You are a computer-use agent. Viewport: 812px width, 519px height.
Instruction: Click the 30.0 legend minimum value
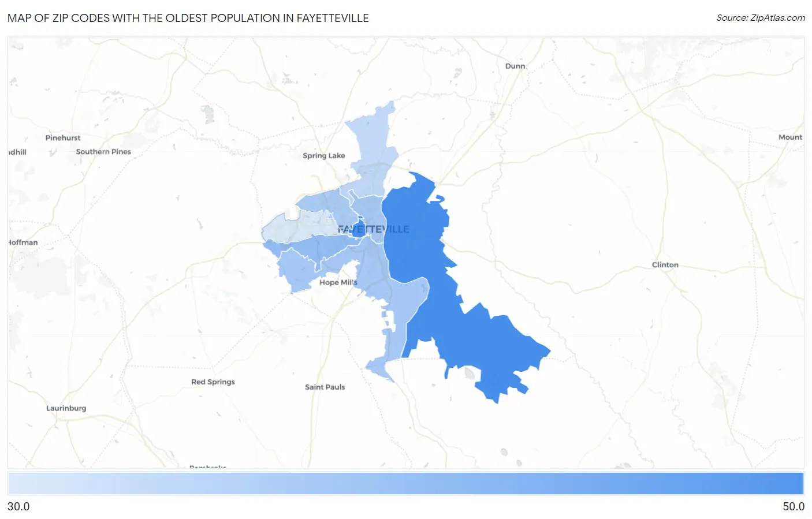[18, 506]
